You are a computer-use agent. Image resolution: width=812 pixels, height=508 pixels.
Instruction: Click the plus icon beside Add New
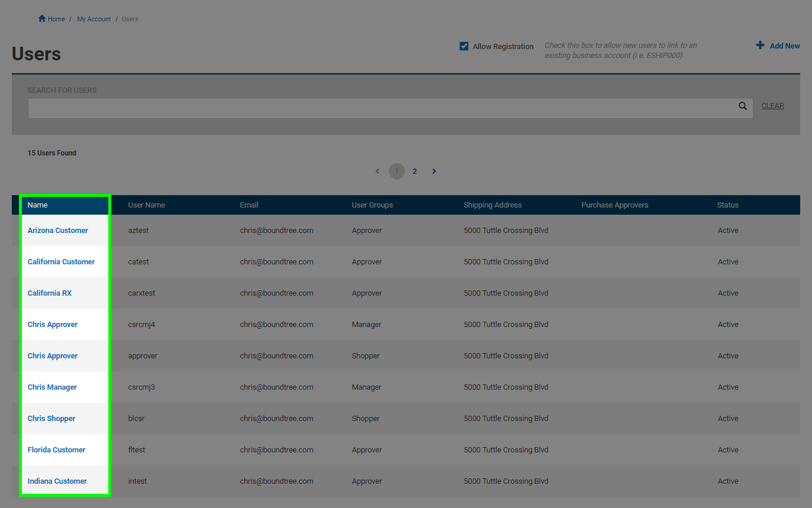tap(761, 46)
